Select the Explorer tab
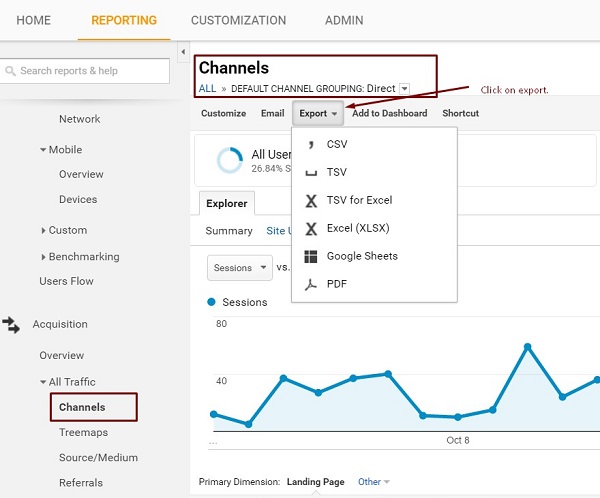The height and width of the screenshot is (498, 600). click(226, 203)
